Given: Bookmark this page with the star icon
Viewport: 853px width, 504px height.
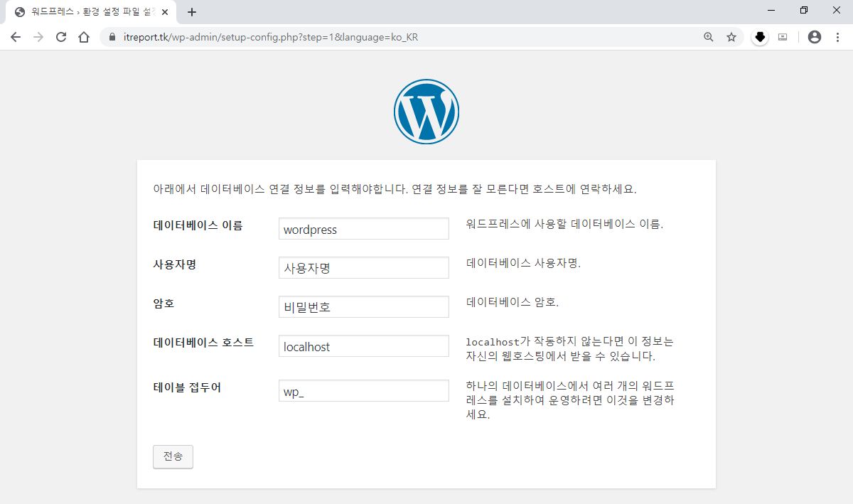Looking at the screenshot, I should [x=731, y=37].
